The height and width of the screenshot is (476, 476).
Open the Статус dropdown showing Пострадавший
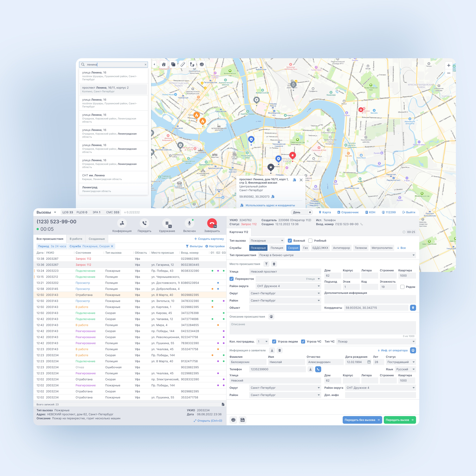[x=401, y=362]
